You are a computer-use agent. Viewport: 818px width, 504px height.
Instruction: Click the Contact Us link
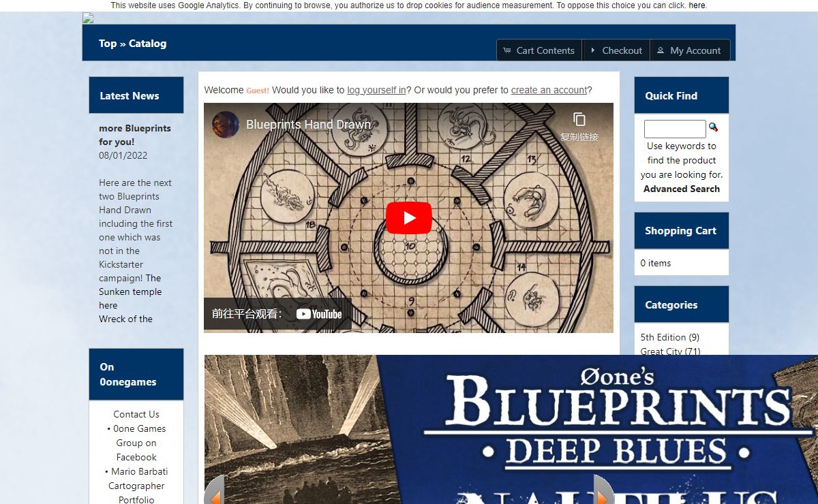pos(136,414)
